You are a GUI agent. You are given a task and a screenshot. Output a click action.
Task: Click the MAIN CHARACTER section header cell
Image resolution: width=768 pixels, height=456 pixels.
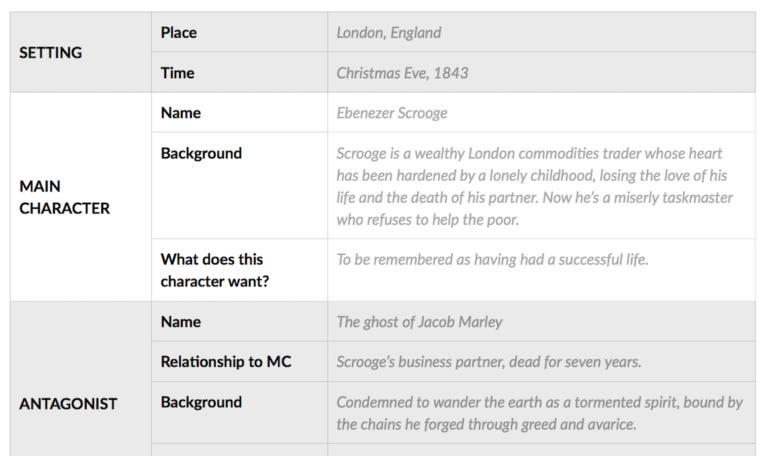[x=64, y=197]
